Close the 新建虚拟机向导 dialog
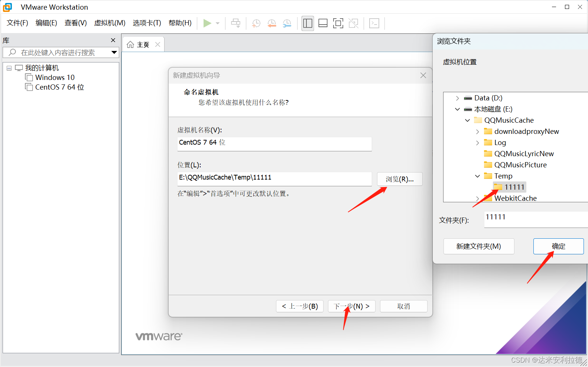The image size is (588, 367). [423, 75]
